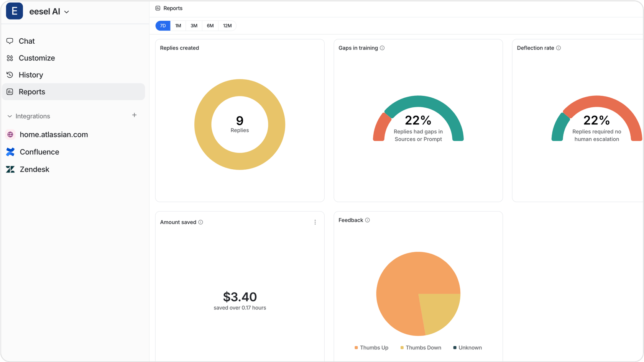Image resolution: width=644 pixels, height=362 pixels.
Task: Collapse the Integrations section
Action: click(x=10, y=116)
